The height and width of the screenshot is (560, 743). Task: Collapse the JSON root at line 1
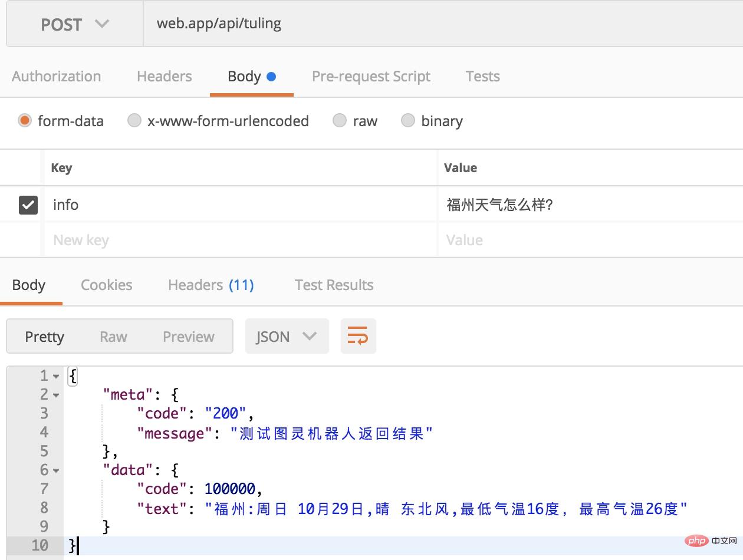(56, 376)
